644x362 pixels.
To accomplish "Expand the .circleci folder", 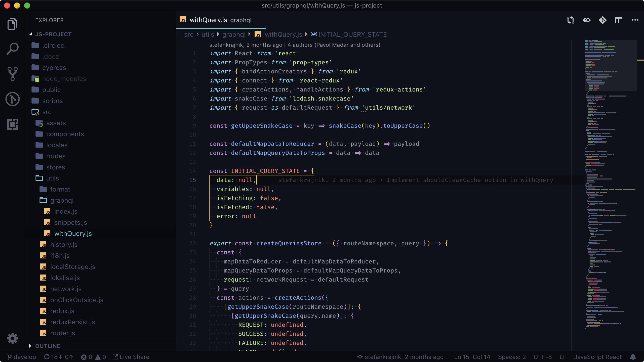I will (x=101, y=46).
